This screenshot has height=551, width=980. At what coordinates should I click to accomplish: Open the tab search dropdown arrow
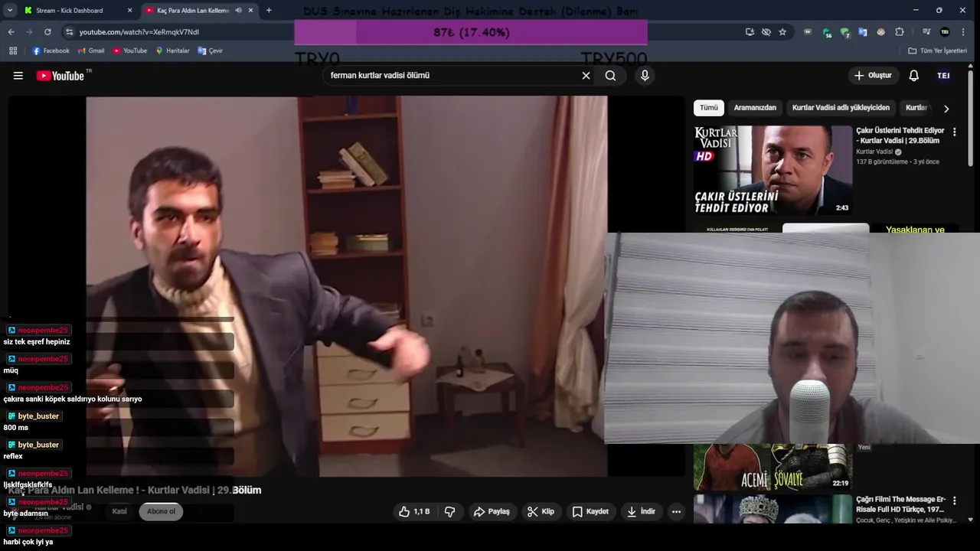coord(10,11)
